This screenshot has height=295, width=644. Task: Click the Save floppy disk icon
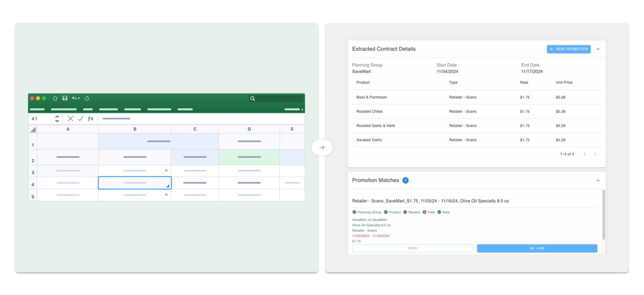(65, 99)
